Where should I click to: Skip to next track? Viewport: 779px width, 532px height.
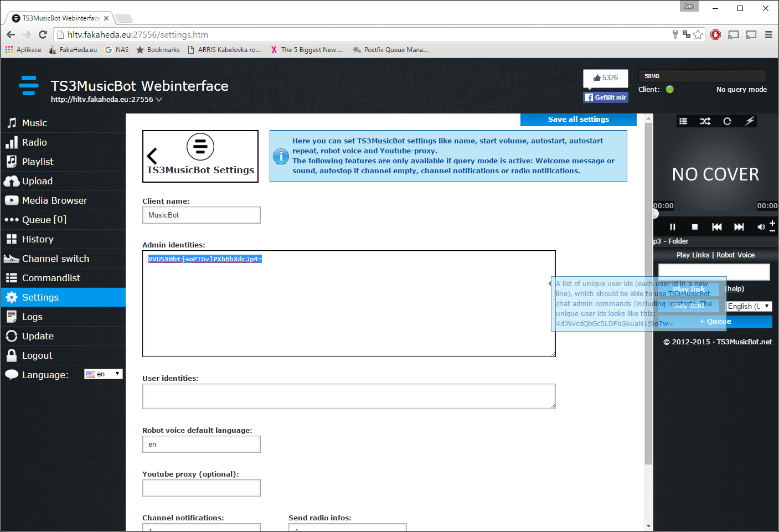point(739,227)
